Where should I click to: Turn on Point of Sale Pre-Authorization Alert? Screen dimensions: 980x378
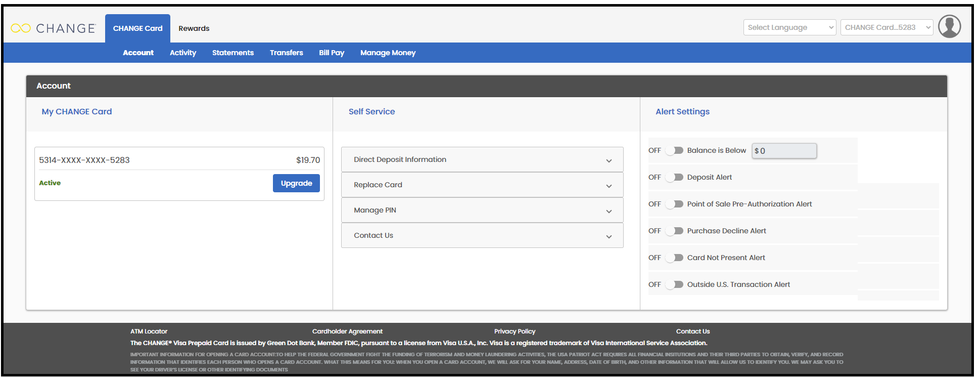[x=674, y=204]
